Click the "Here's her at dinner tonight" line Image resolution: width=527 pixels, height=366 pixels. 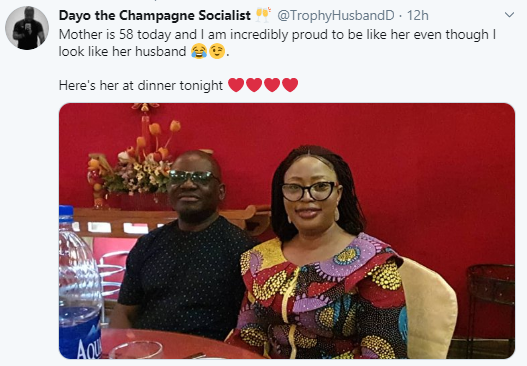click(141, 85)
